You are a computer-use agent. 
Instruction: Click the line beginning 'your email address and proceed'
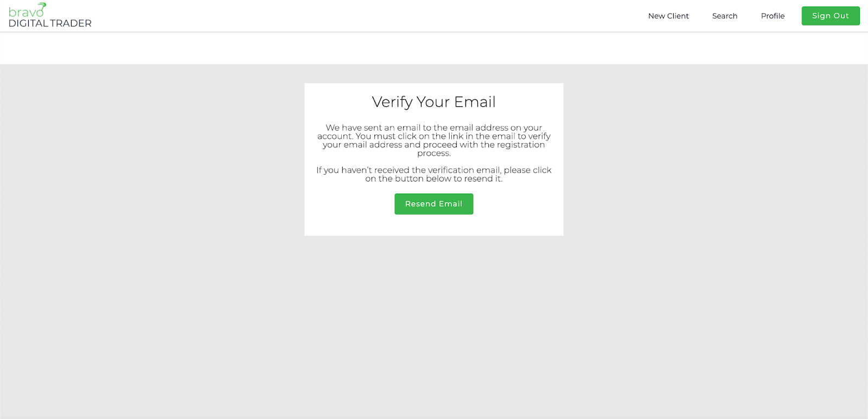434,145
